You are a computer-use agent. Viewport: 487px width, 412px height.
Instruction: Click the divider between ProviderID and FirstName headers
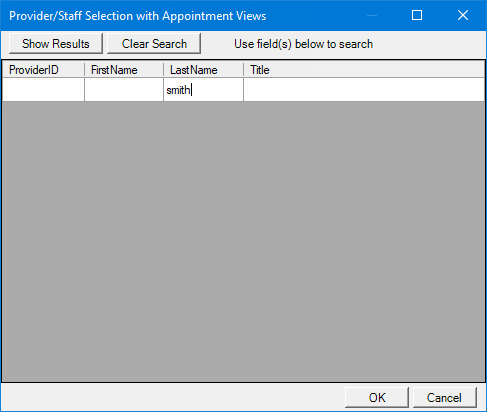point(85,70)
